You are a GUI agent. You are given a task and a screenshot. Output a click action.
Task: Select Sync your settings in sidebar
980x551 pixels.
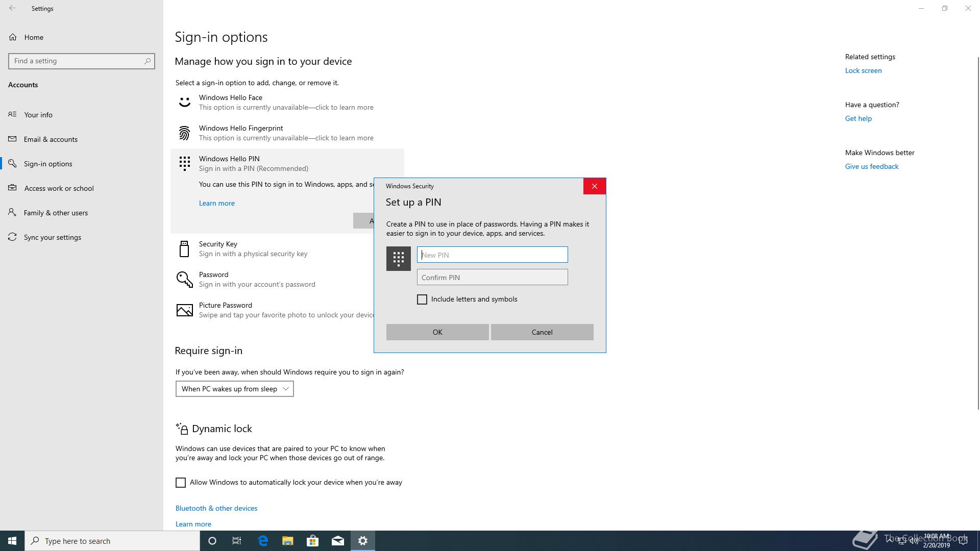(52, 237)
